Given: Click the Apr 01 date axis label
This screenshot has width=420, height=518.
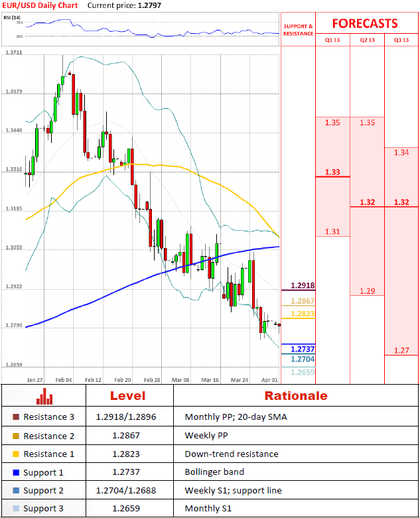Looking at the screenshot, I should (x=269, y=380).
